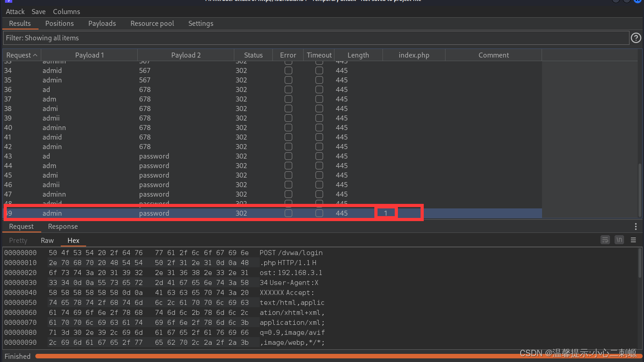Switch to the Payloads tab
This screenshot has height=362, width=644.
coord(102,24)
